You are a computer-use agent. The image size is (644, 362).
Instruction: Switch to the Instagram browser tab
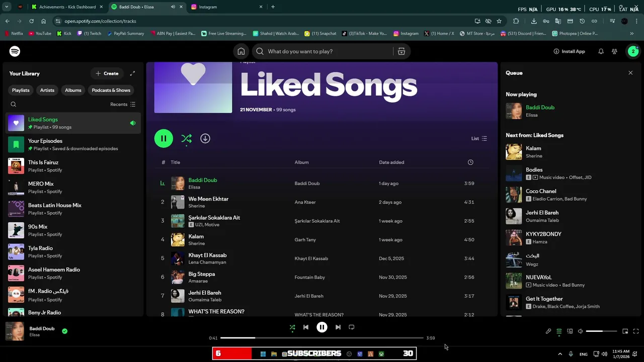(x=226, y=7)
